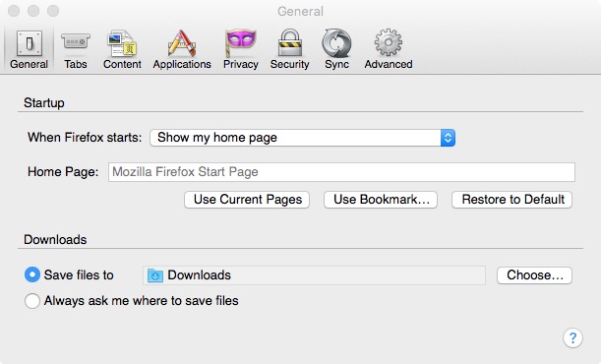Click the When Firefox starts label
601x364 pixels.
pos(85,137)
